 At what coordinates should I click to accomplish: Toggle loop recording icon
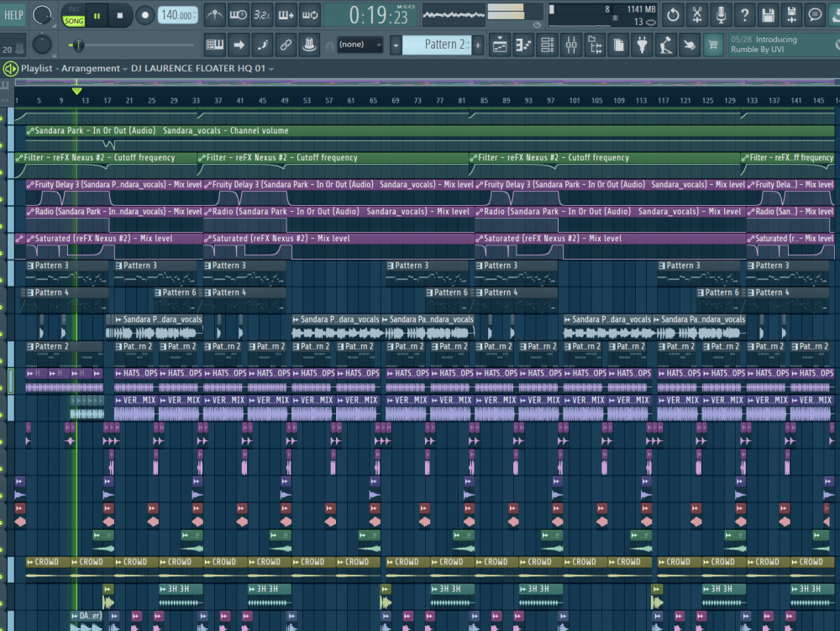click(310, 15)
